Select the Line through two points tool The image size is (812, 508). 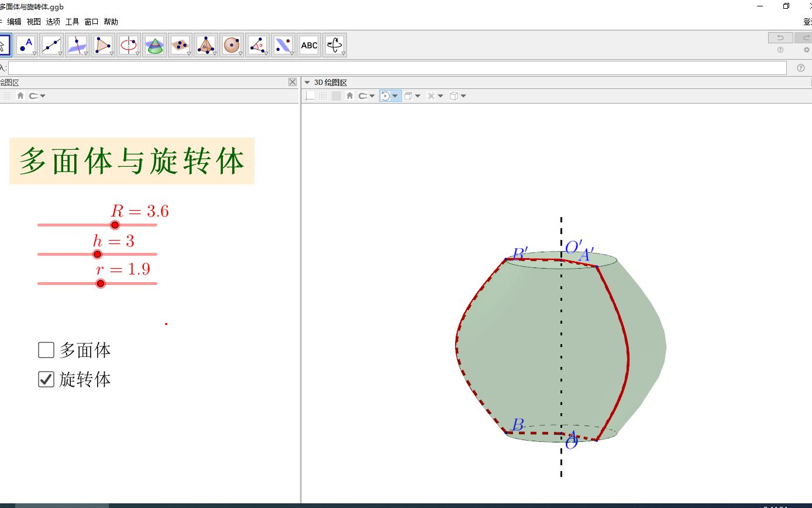pyautogui.click(x=51, y=45)
